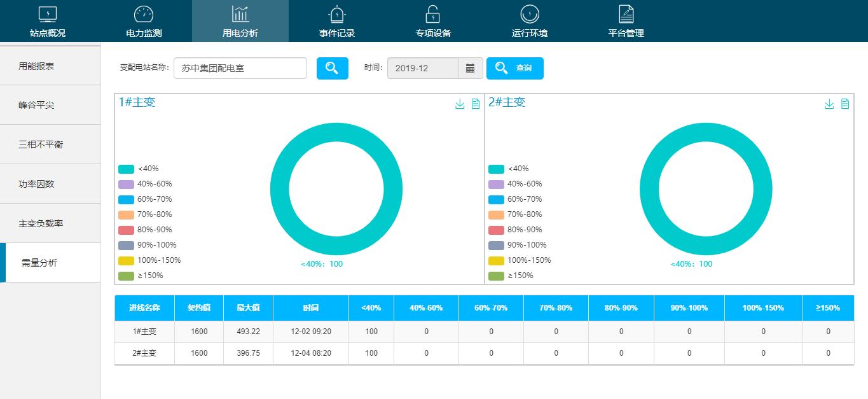
Task: Open 主变负载率 in the sidebar
Action: pyautogui.click(x=50, y=223)
